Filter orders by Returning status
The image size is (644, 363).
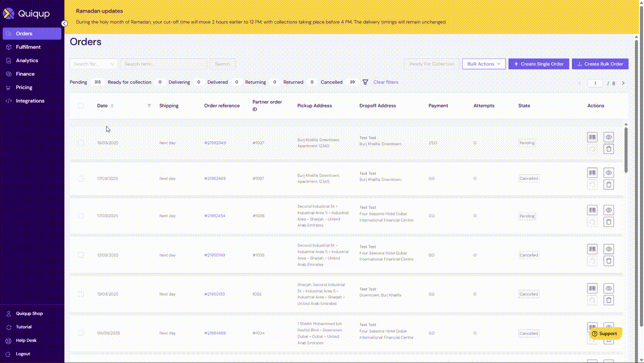pos(261,82)
